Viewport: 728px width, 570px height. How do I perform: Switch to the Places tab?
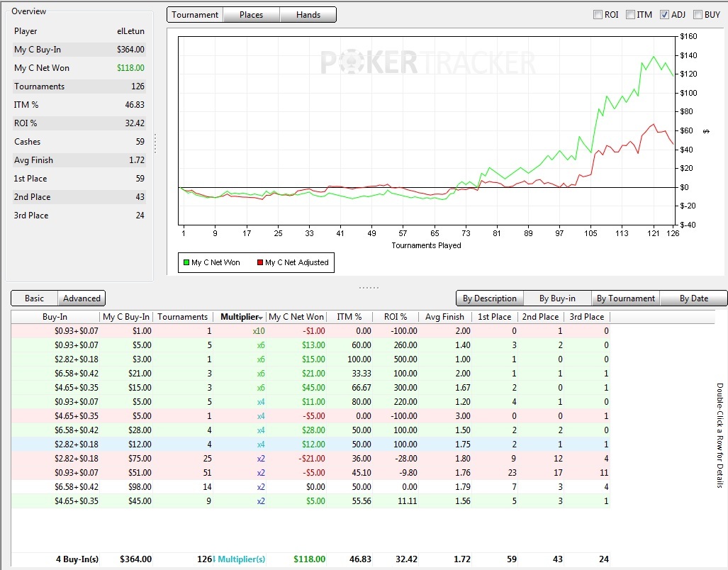tap(251, 15)
